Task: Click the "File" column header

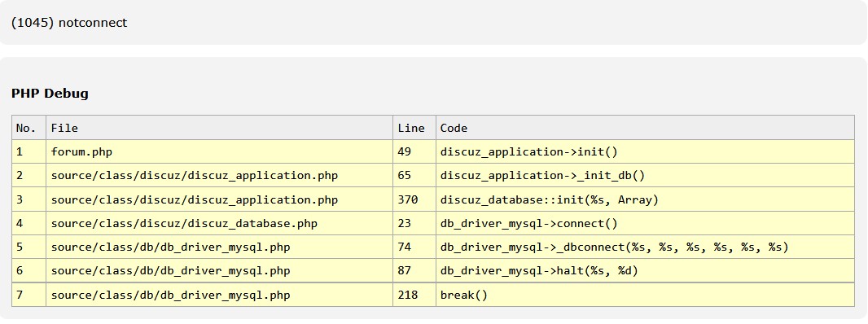Action: click(x=219, y=128)
